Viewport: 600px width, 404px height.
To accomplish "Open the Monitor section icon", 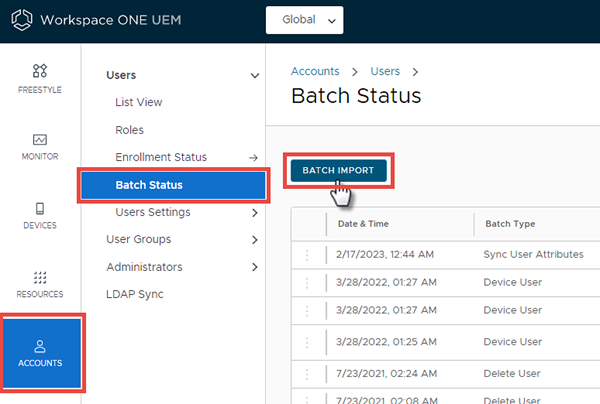I will (40, 140).
